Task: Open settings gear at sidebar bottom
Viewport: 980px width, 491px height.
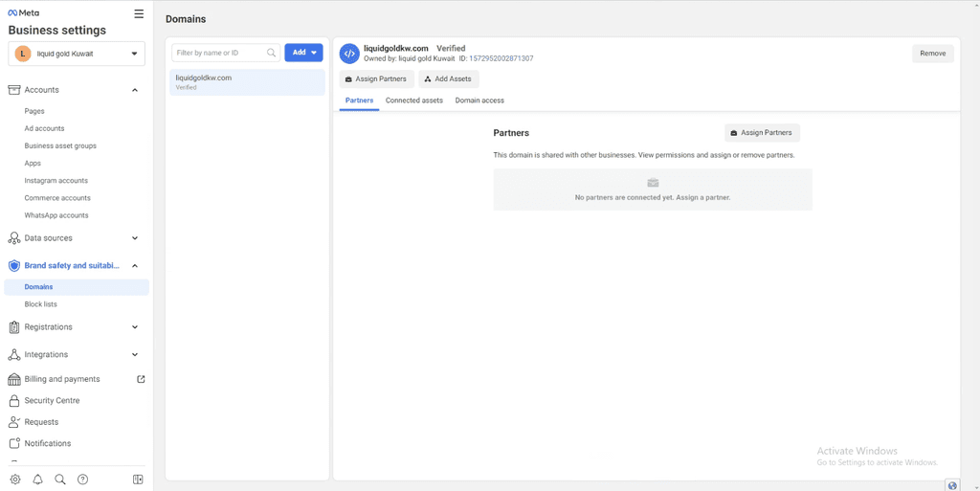Action: [15, 480]
